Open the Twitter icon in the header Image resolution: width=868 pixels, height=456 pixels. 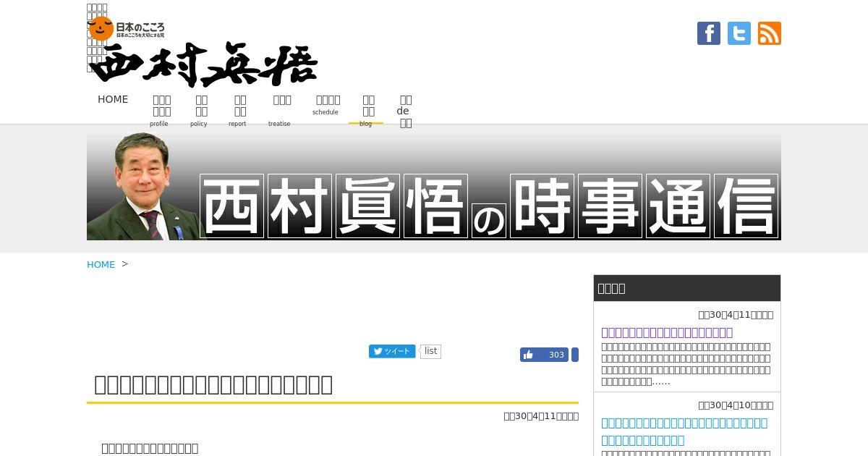coord(739,33)
